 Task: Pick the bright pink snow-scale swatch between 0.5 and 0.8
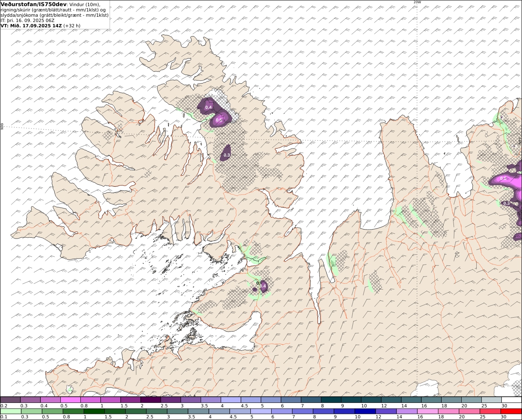click(70, 400)
